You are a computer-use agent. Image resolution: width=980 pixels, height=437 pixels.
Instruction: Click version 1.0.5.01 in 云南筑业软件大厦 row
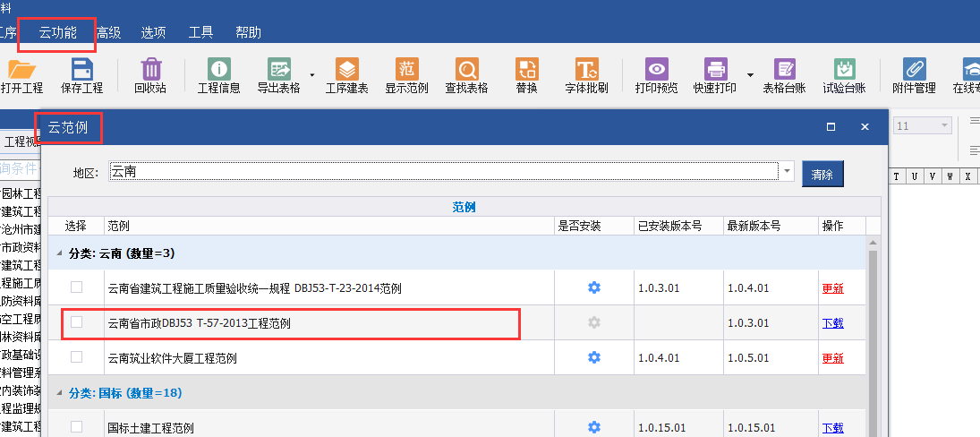pyautogui.click(x=748, y=358)
